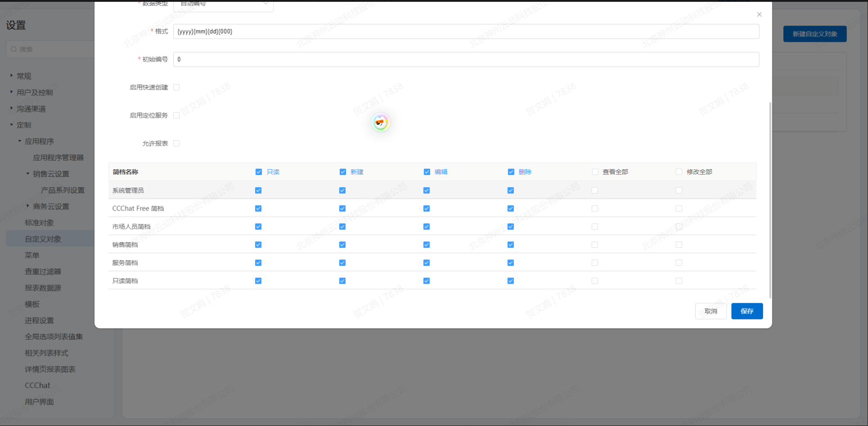This screenshot has height=426, width=868.
Task: Click into the 格式 input field
Action: [466, 31]
